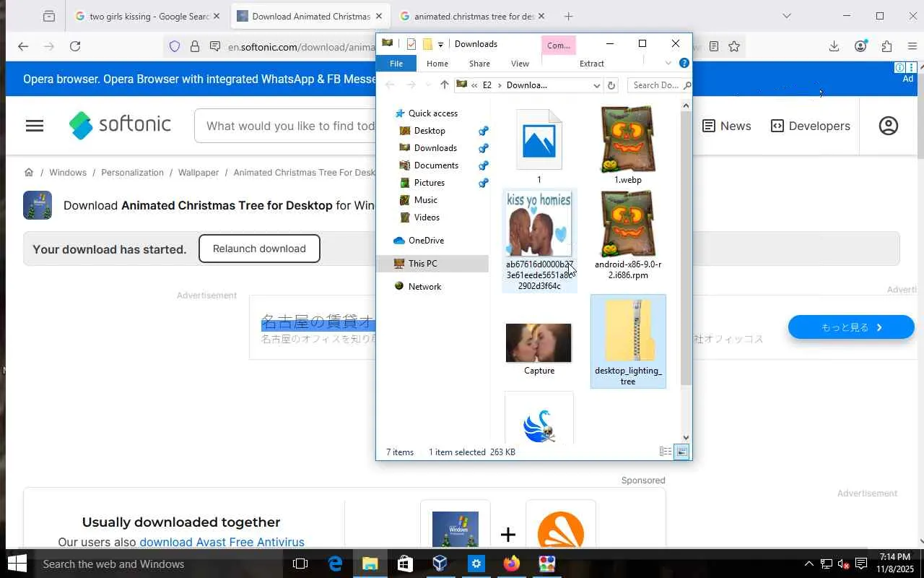Toggle reader view icon in address bar
Screen dimensions: 924x578
(714, 46)
